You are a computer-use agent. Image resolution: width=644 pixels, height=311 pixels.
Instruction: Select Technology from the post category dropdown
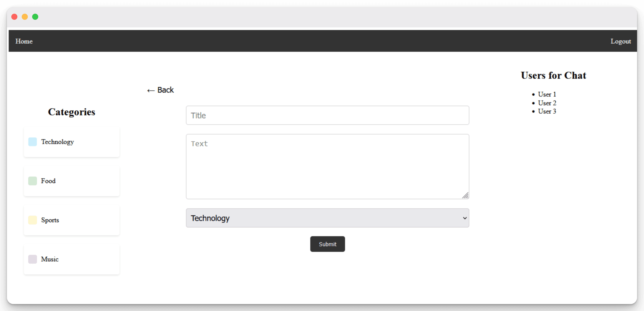[327, 218]
